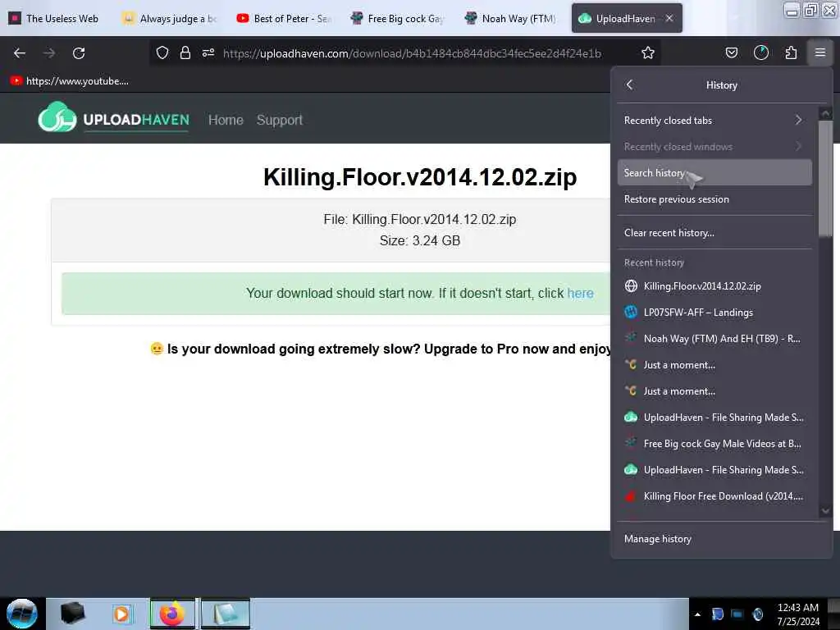This screenshot has height=630, width=840.
Task: Click the History panel scroll up arrow
Action: [825, 113]
